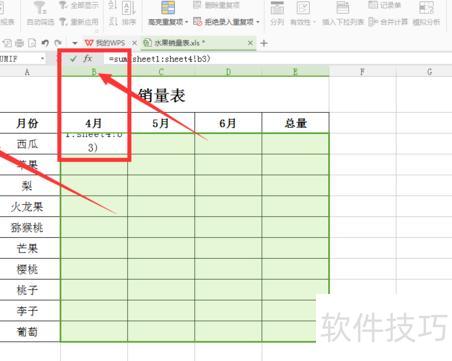Click the 梨 row label
This screenshot has width=452, height=361.
coord(27,186)
